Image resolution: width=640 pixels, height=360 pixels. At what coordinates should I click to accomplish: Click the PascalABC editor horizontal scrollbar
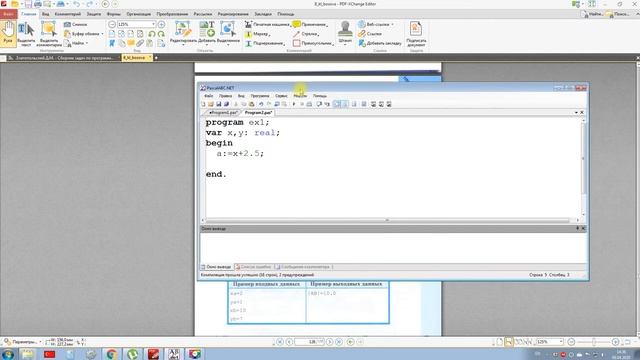pyautogui.click(x=388, y=220)
